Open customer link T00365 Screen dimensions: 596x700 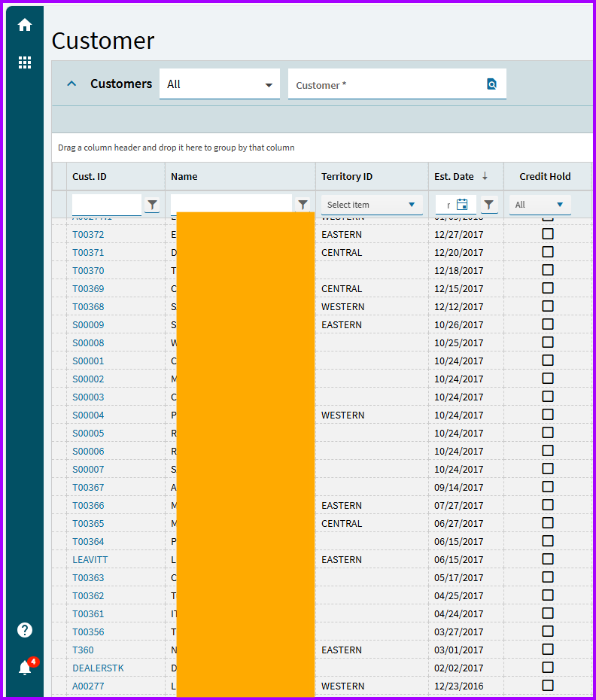[x=88, y=524]
